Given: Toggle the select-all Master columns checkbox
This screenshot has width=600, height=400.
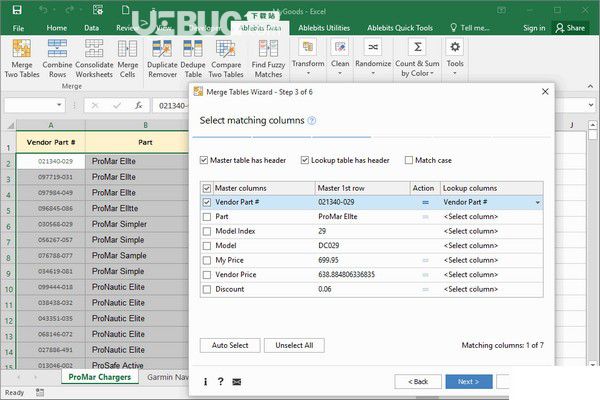Looking at the screenshot, I should 207,188.
